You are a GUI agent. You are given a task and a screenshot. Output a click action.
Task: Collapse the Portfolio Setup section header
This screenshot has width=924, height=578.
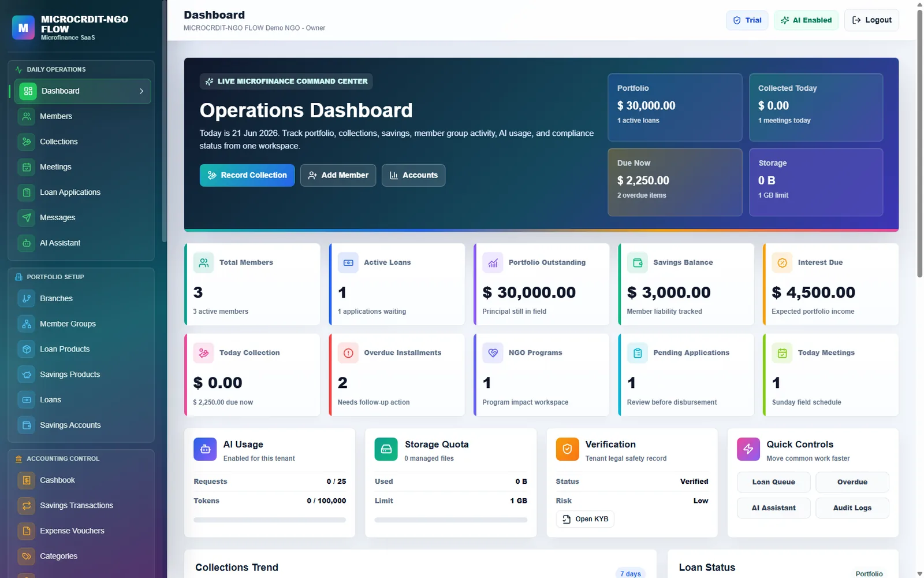(x=81, y=277)
